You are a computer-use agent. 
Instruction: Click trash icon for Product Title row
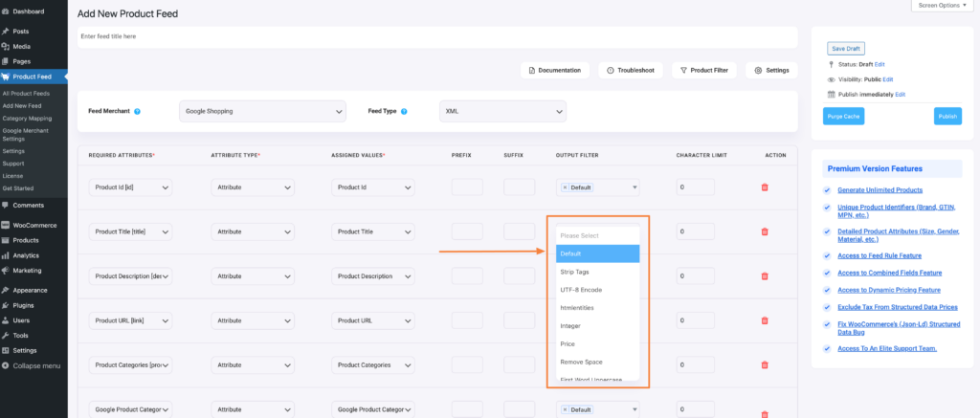coord(764,231)
